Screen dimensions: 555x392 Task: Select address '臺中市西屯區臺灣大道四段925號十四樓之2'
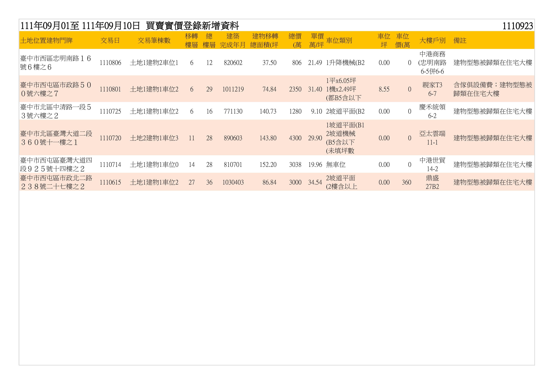(56, 164)
